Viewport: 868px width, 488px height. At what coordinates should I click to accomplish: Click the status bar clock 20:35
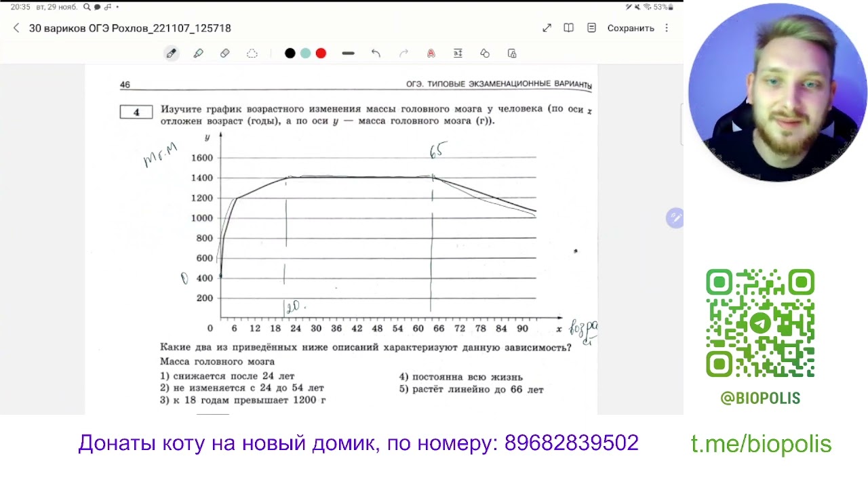[20, 7]
